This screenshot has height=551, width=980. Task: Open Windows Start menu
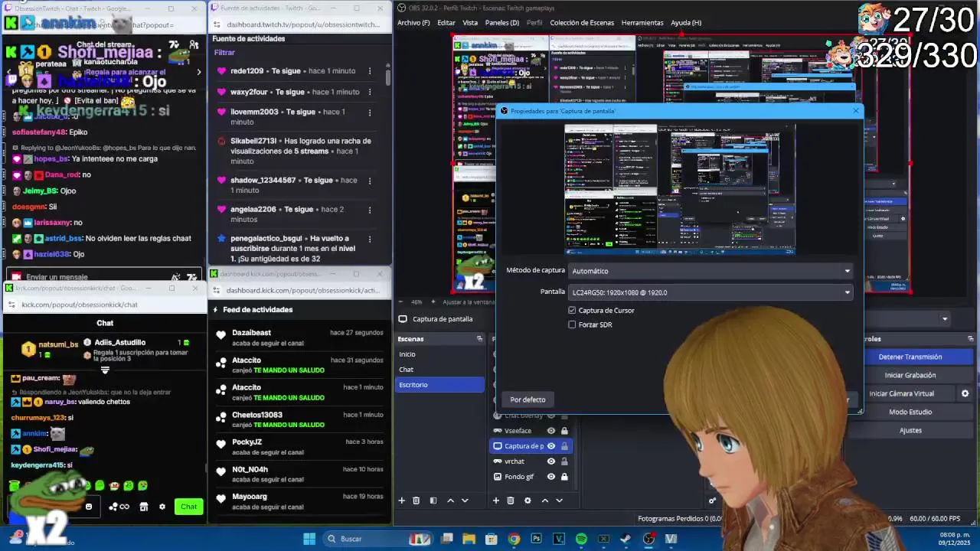pyautogui.click(x=309, y=539)
